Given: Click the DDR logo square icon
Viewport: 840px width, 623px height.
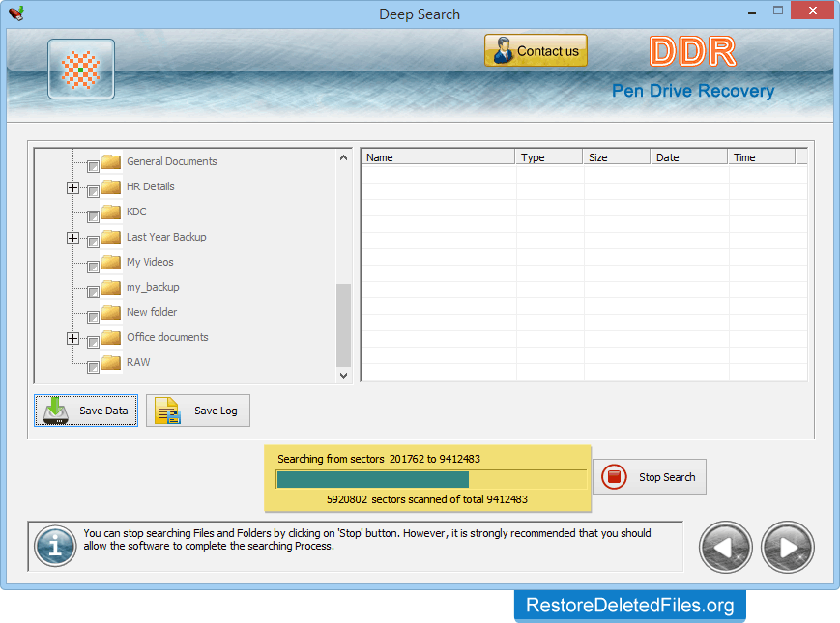Looking at the screenshot, I should pos(81,69).
